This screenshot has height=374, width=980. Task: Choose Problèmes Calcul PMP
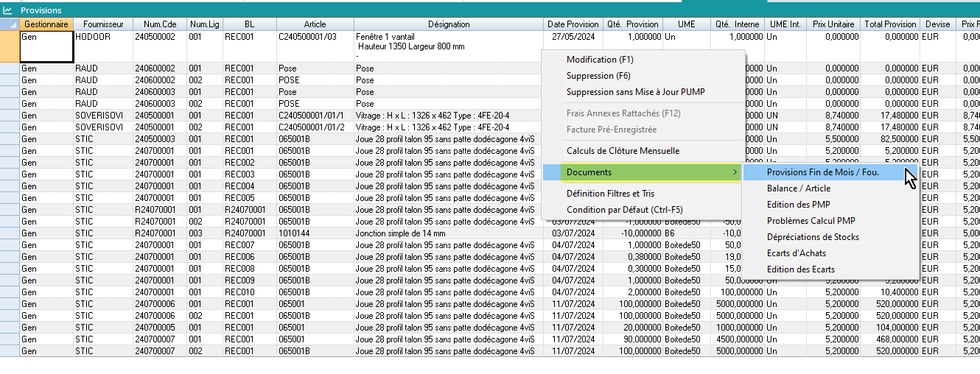pyautogui.click(x=811, y=221)
